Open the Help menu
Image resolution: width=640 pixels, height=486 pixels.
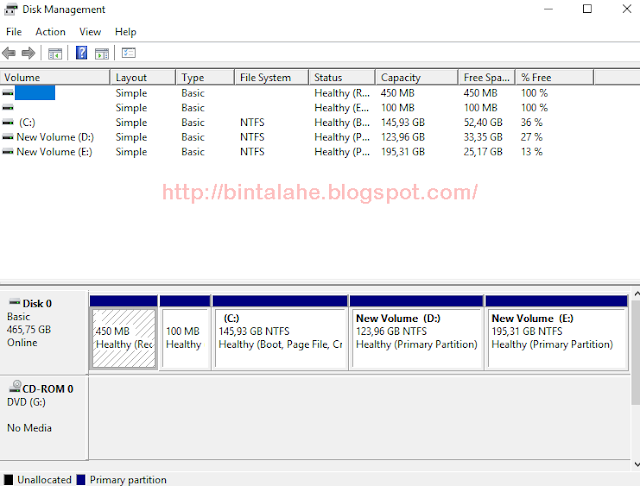click(x=125, y=32)
